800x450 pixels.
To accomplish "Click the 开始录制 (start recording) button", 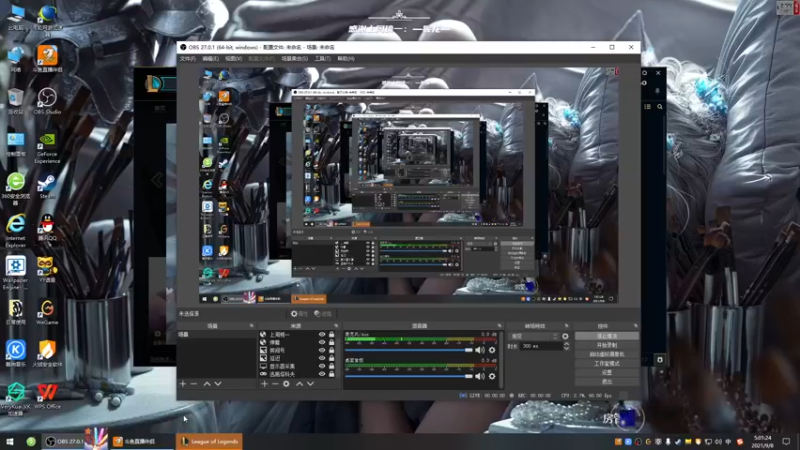I will [x=607, y=345].
